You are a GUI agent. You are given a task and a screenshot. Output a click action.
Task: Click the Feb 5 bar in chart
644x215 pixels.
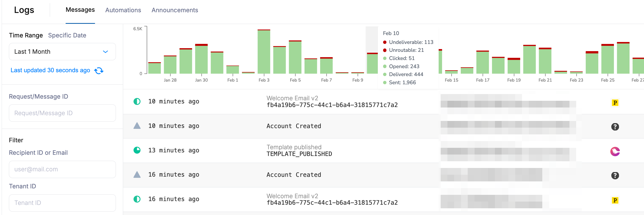(295, 57)
